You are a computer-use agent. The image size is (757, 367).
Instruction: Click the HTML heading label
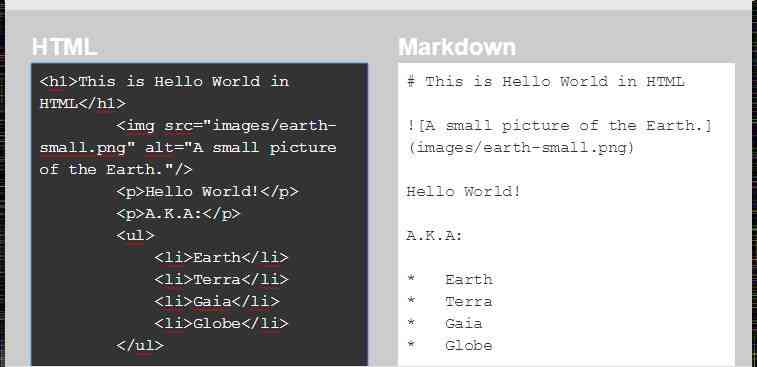(65, 47)
